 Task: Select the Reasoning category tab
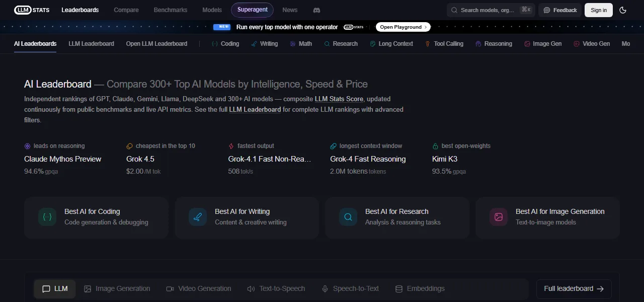[494, 44]
